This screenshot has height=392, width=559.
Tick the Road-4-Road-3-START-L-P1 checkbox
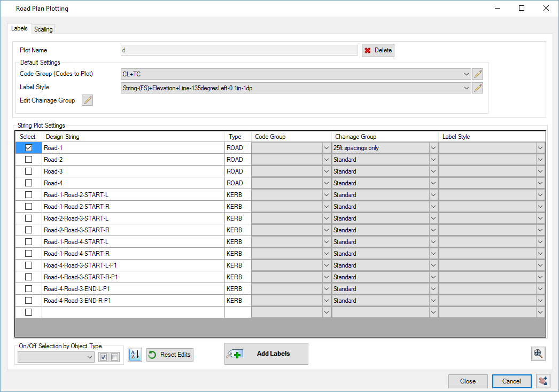click(28, 265)
